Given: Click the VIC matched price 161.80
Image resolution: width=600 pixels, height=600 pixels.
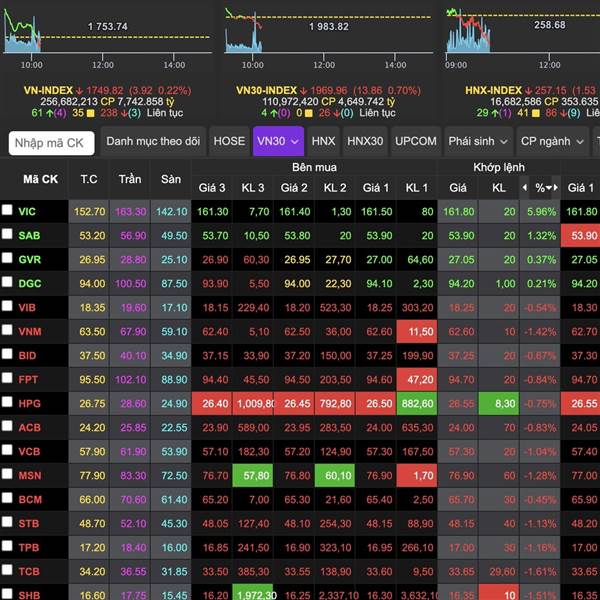Looking at the screenshot, I should click(x=458, y=212).
